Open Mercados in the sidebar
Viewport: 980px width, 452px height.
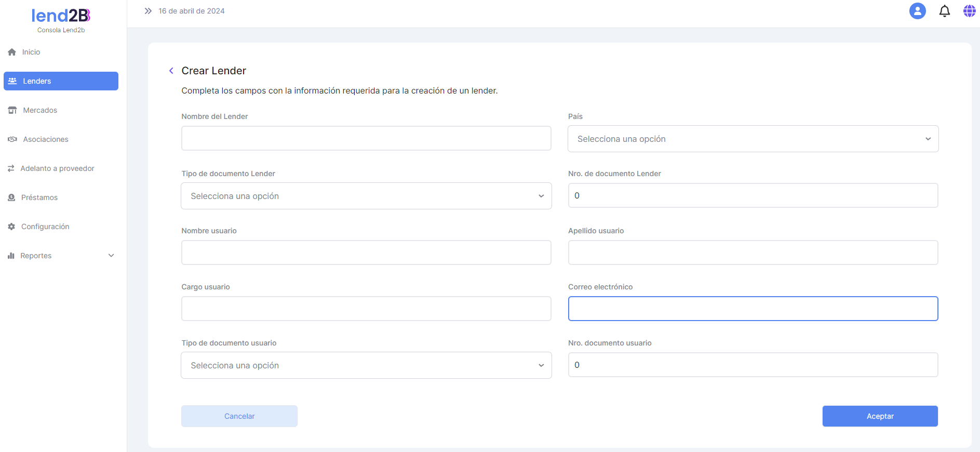[x=40, y=110]
